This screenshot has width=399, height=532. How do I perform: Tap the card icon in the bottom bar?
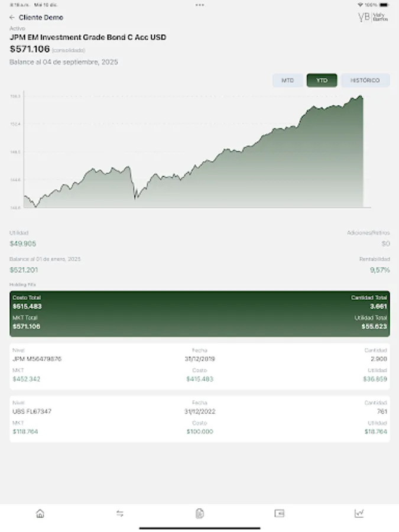point(279,514)
